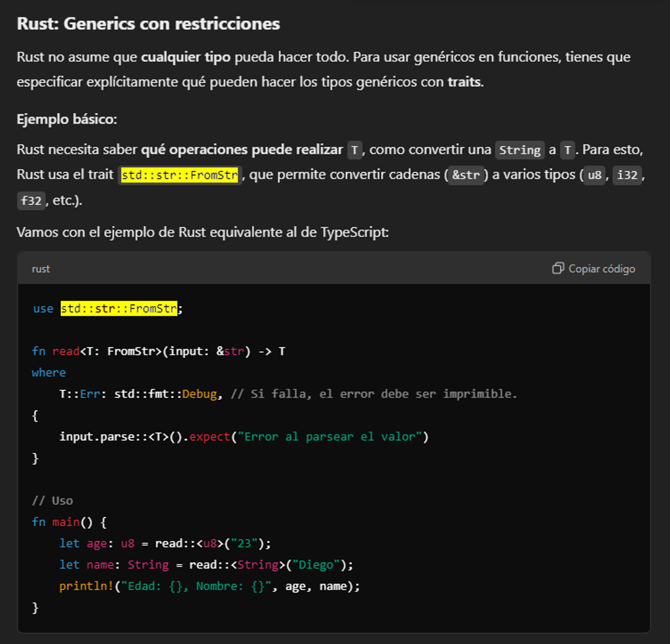Click the 'println!' macro line

pyautogui.click(x=210, y=586)
